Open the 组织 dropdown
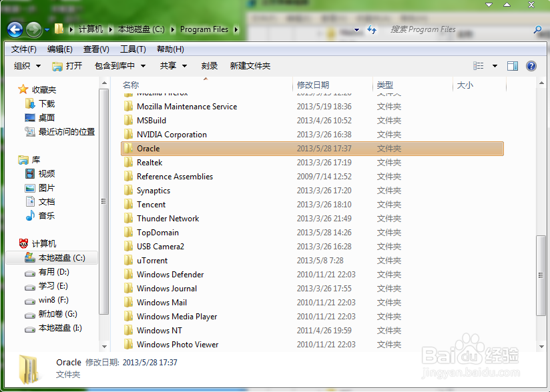The width and height of the screenshot is (550, 392). point(27,66)
